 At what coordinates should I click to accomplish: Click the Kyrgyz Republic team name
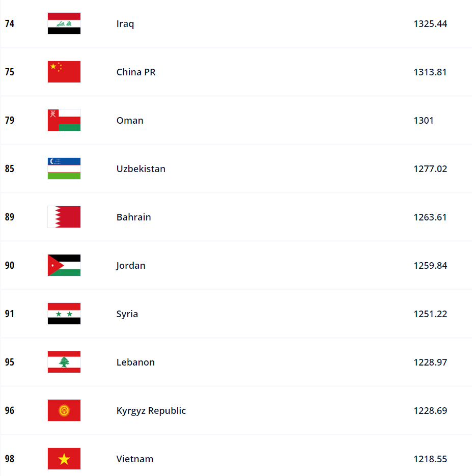coord(151,411)
